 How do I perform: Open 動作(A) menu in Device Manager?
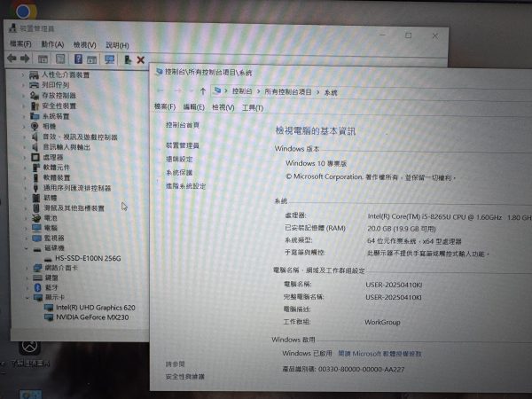(x=52, y=44)
